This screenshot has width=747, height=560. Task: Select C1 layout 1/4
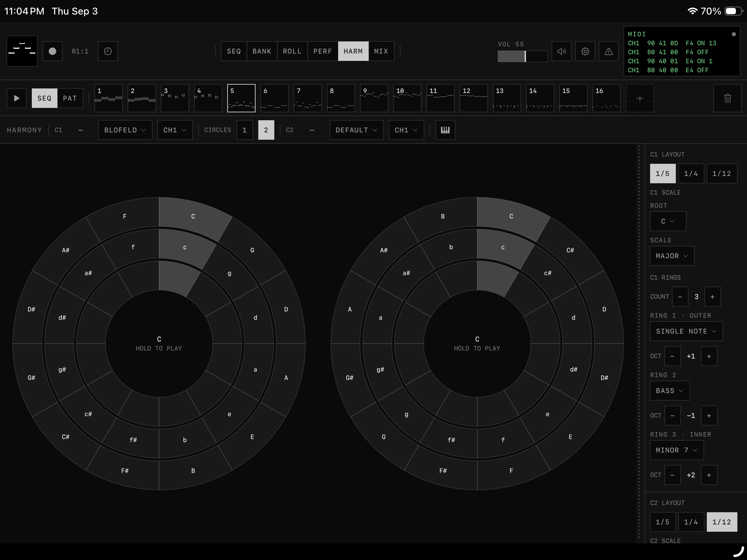coord(691,174)
